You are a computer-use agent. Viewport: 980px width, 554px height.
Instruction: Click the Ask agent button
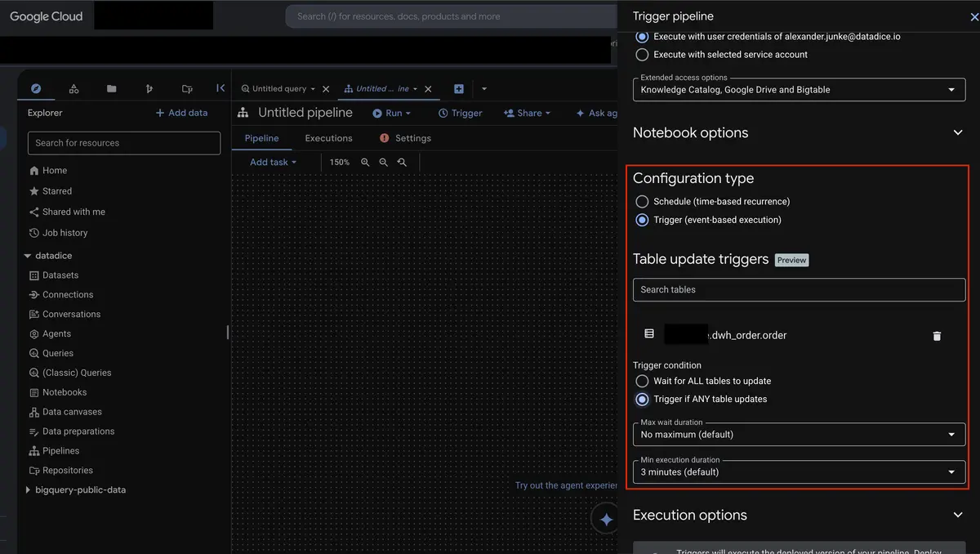click(596, 113)
